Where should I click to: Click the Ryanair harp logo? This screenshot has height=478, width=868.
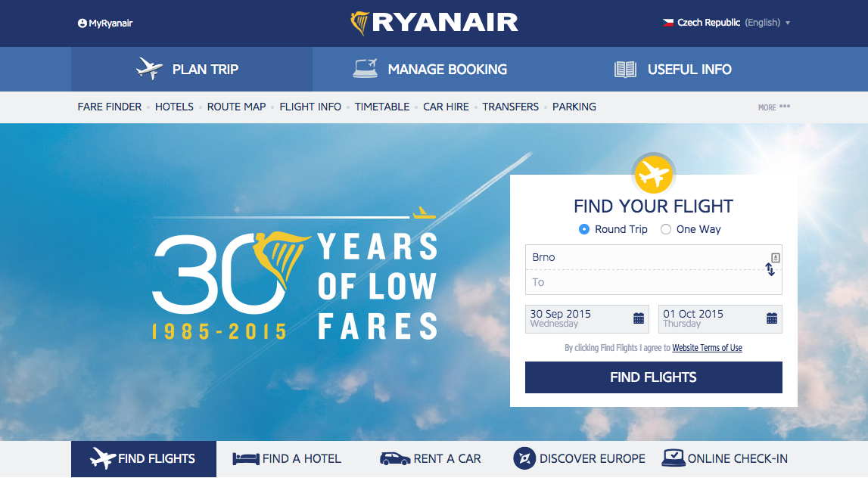[x=359, y=23]
